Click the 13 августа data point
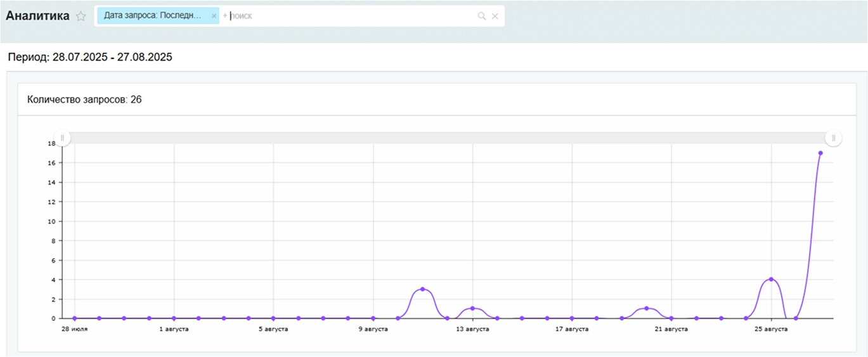Image resolution: width=868 pixels, height=357 pixels. (472, 308)
